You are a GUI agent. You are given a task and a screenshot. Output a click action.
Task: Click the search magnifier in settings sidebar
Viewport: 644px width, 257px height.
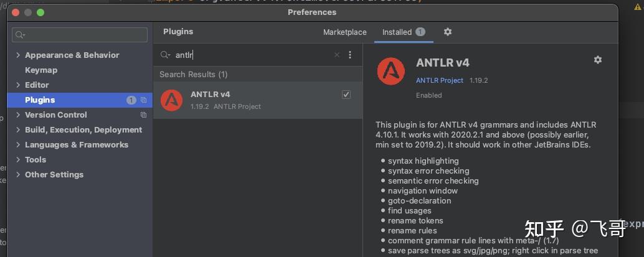20,35
